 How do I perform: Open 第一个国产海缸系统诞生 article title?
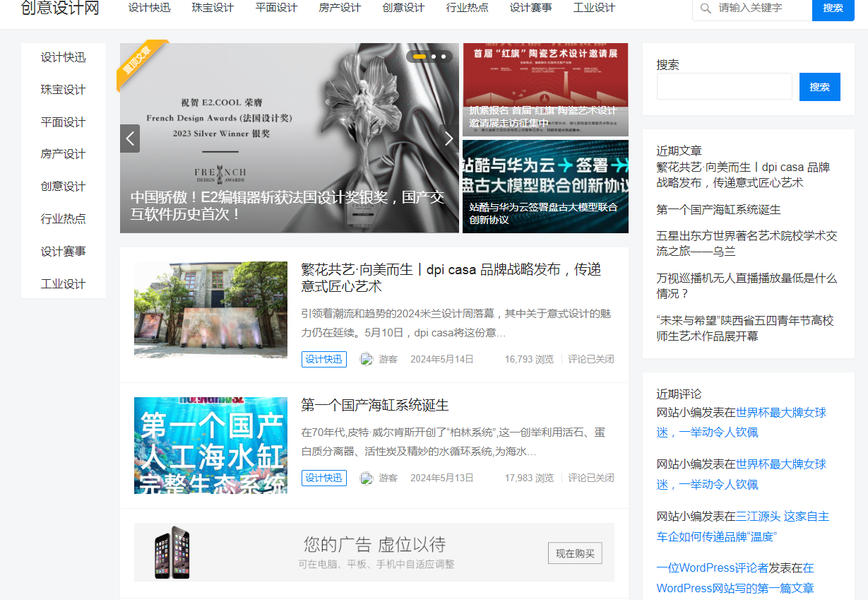tap(375, 406)
